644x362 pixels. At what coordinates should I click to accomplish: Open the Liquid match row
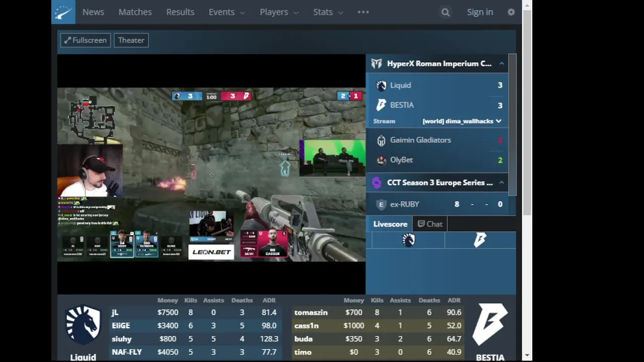[437, 85]
